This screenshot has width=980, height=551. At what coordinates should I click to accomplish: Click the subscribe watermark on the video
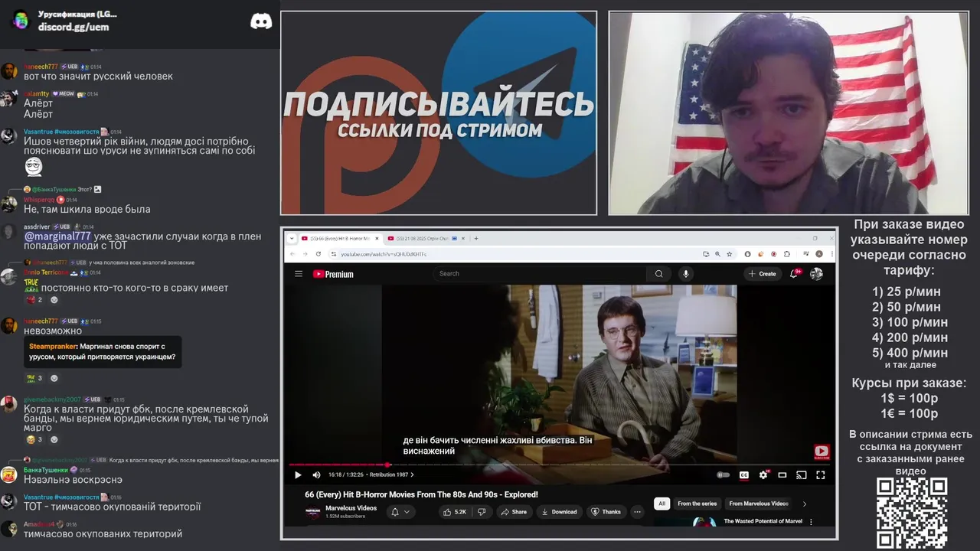pos(822,452)
